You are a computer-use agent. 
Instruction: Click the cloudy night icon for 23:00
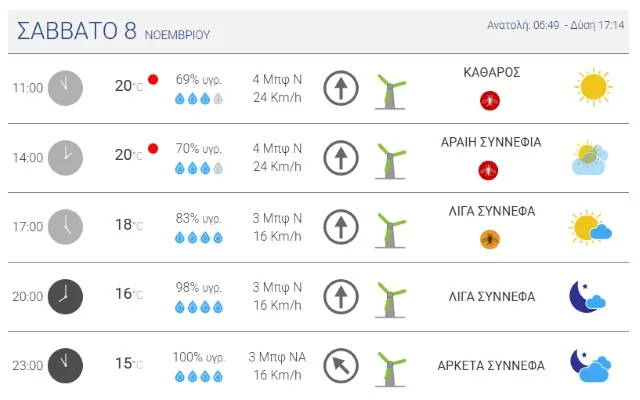(x=590, y=366)
